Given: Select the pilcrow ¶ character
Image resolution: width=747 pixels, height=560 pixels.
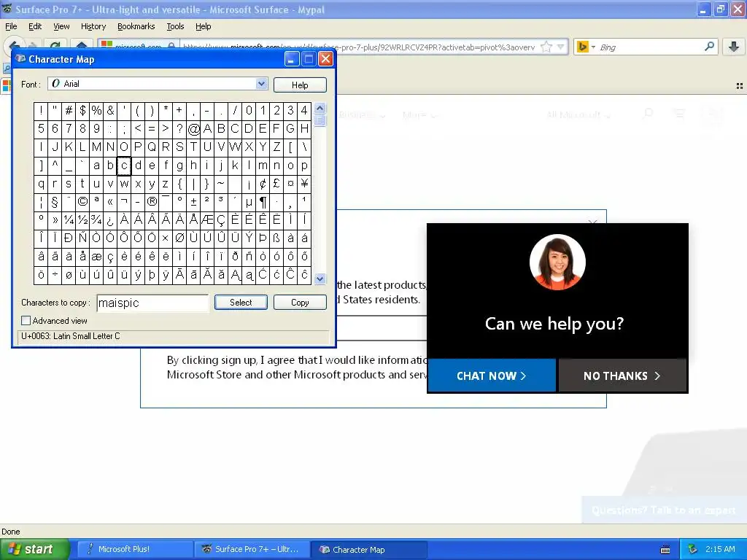Looking at the screenshot, I should pos(263,202).
